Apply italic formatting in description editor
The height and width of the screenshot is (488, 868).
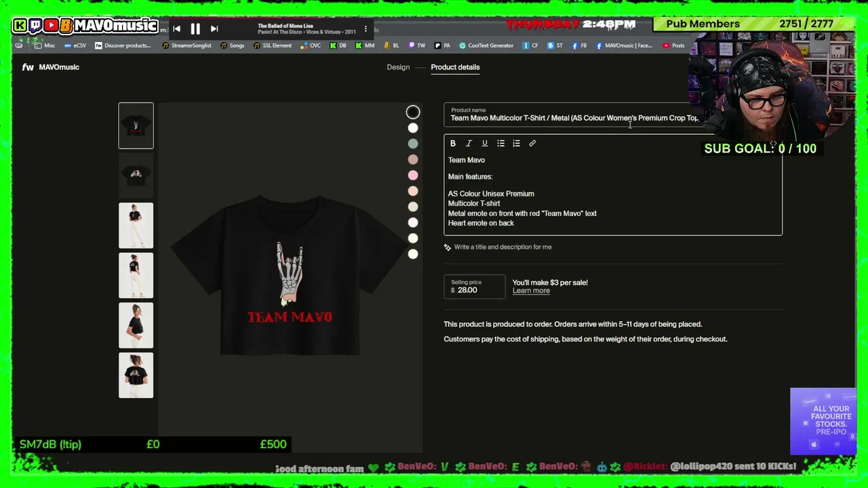469,144
